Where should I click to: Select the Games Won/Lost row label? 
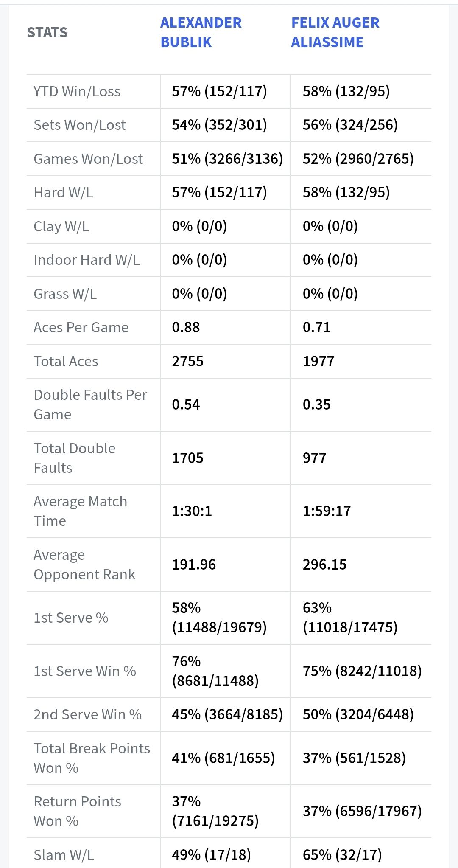(x=88, y=159)
